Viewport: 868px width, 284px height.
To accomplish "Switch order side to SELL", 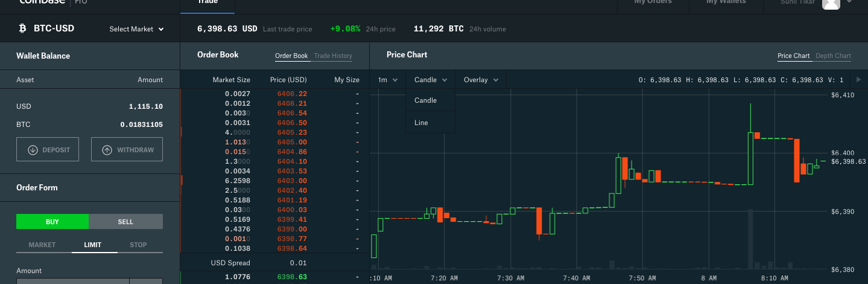I will (x=125, y=222).
